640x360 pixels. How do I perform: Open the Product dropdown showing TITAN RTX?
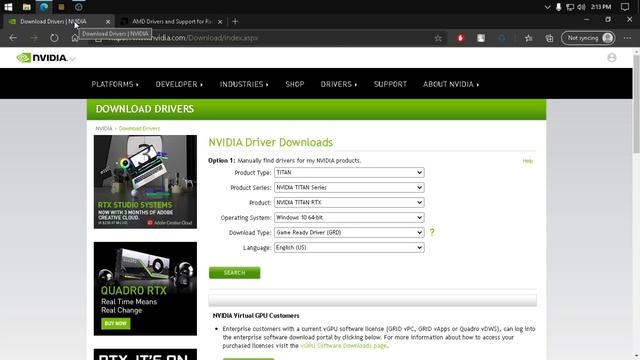(x=349, y=202)
